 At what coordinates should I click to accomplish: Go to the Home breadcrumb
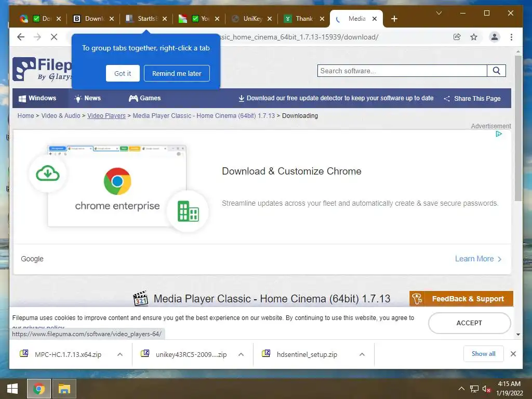click(26, 116)
